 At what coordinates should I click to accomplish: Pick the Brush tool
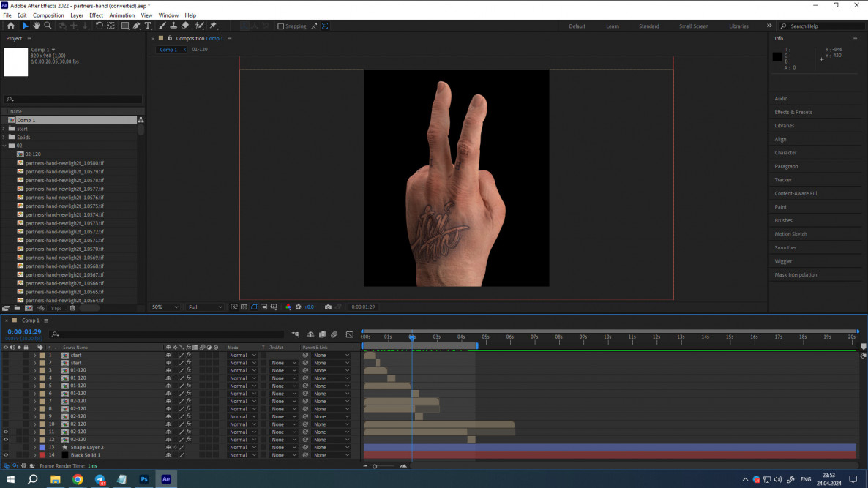162,26
